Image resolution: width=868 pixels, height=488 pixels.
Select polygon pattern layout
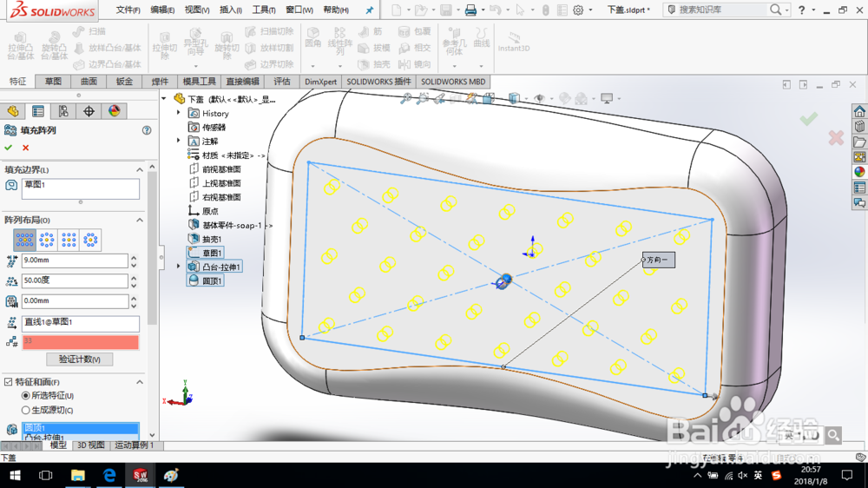point(90,240)
